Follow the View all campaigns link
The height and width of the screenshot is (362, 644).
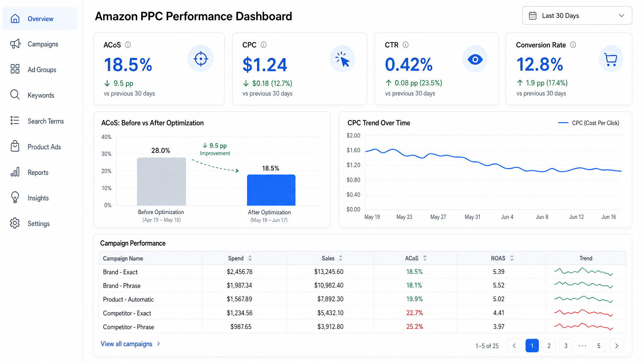click(130, 344)
